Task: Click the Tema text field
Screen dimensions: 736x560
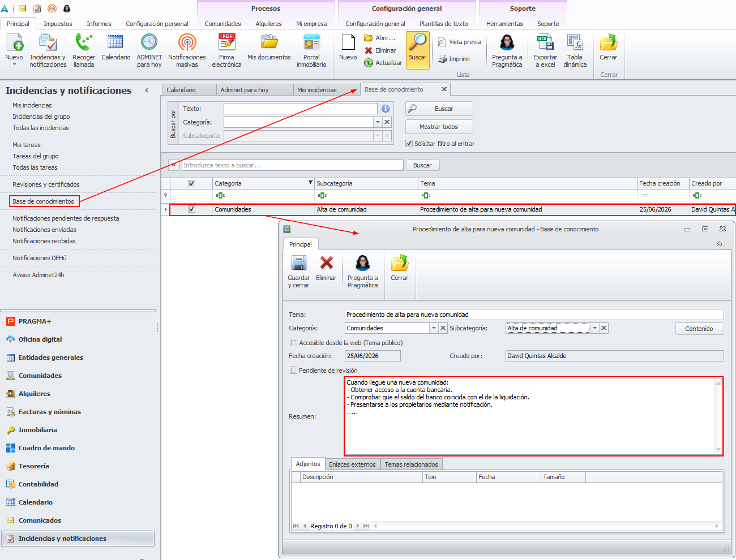Action: (534, 315)
